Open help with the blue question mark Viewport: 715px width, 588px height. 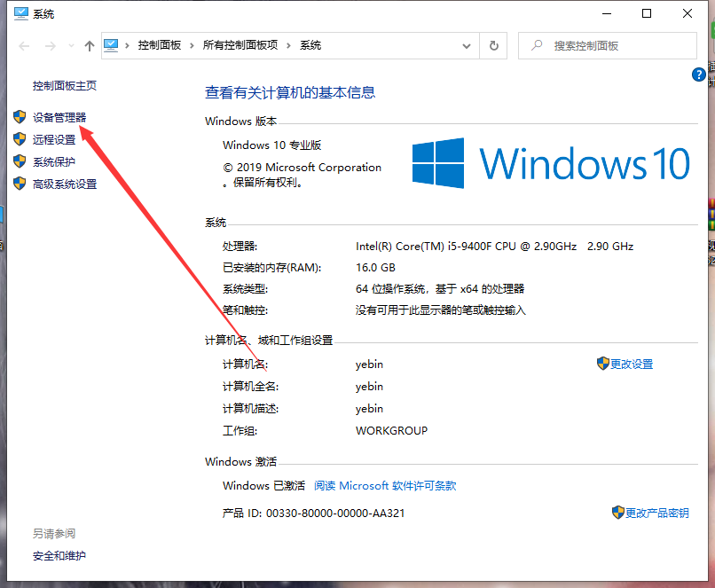[698, 74]
